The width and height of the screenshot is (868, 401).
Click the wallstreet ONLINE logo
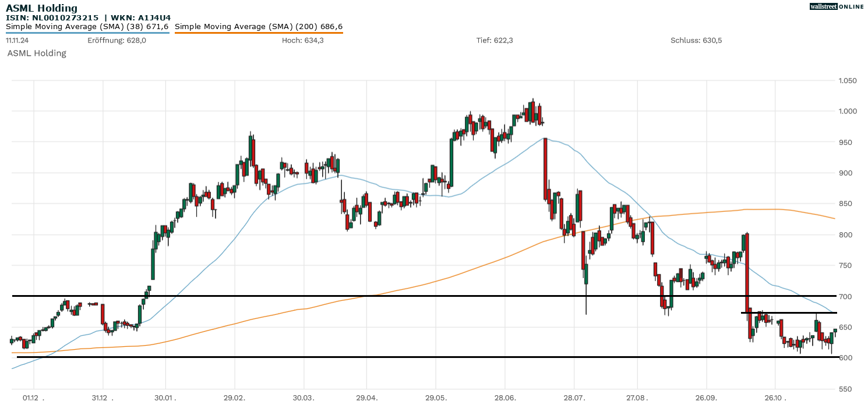pos(837,6)
